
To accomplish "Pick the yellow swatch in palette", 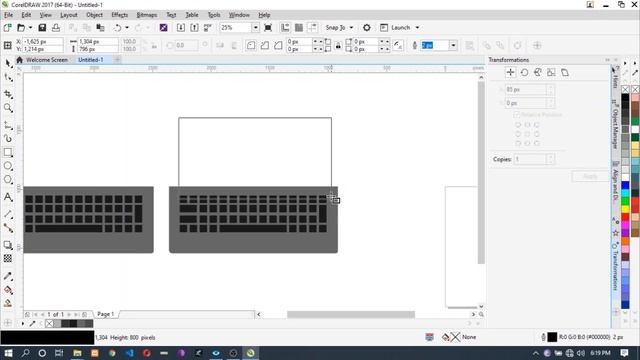I will click(625, 209).
